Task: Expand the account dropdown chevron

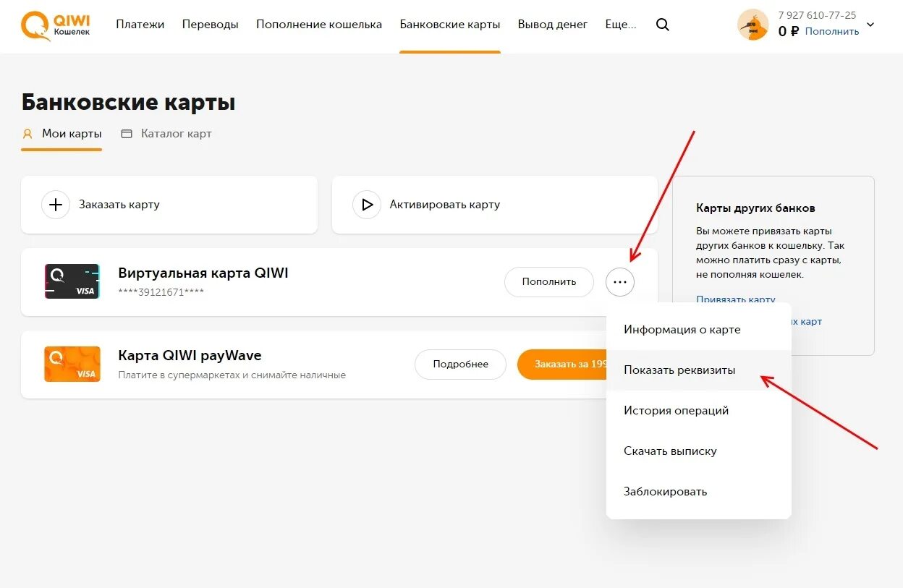Action: (x=870, y=25)
